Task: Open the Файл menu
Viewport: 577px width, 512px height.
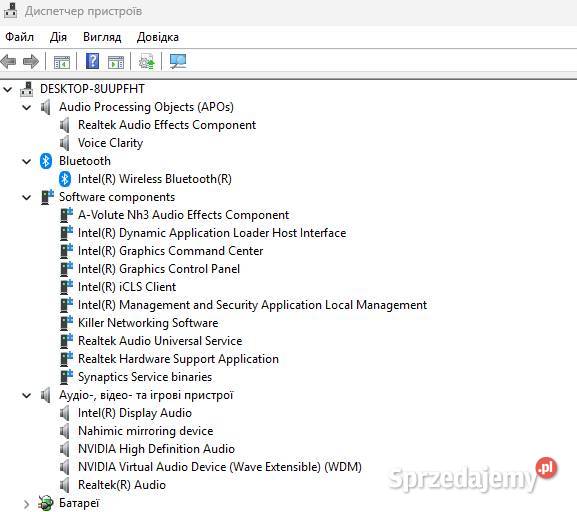Action: (x=20, y=37)
